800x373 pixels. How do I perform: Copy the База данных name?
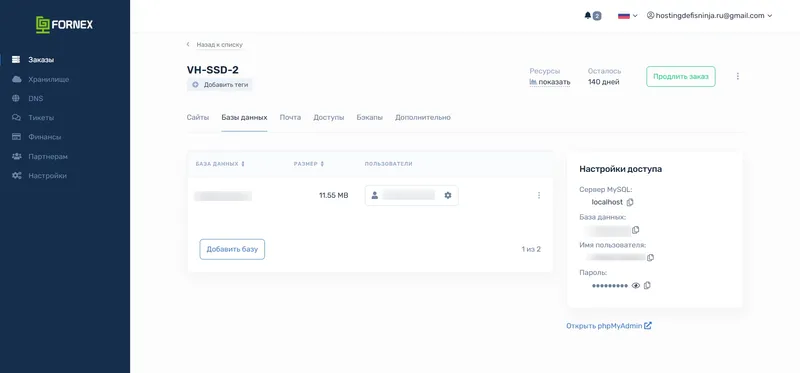(x=636, y=230)
